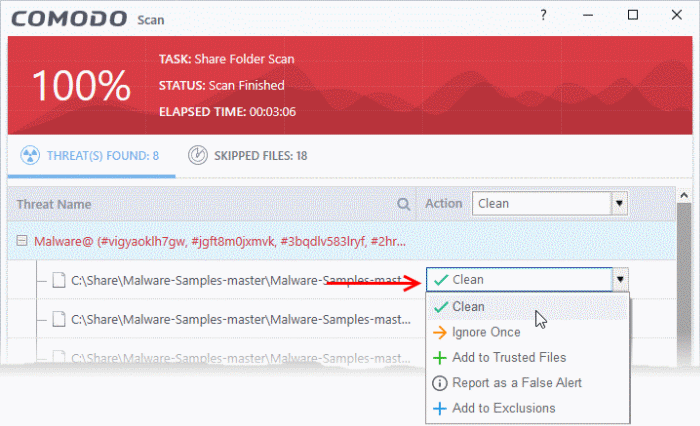700x426 pixels.
Task: Open the header Action dropdown arrow
Action: 619,204
